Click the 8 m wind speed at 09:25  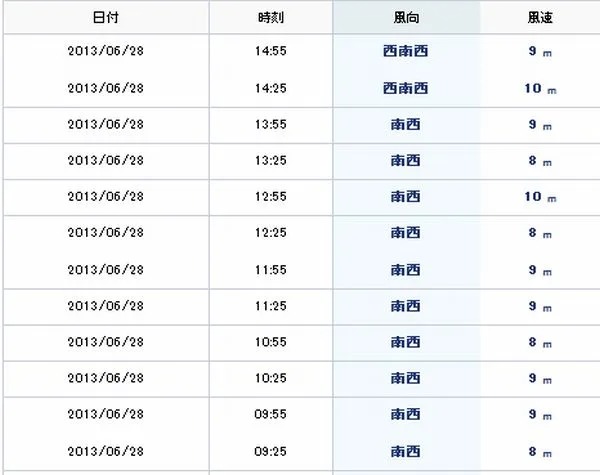coord(540,452)
